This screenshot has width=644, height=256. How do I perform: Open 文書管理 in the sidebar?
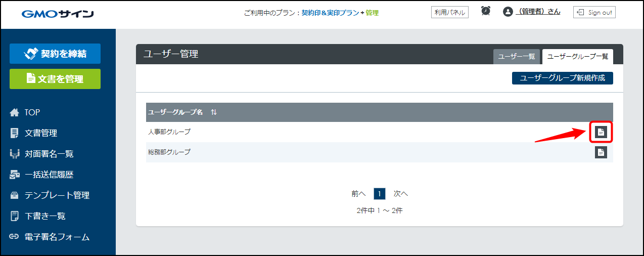pyautogui.click(x=40, y=133)
